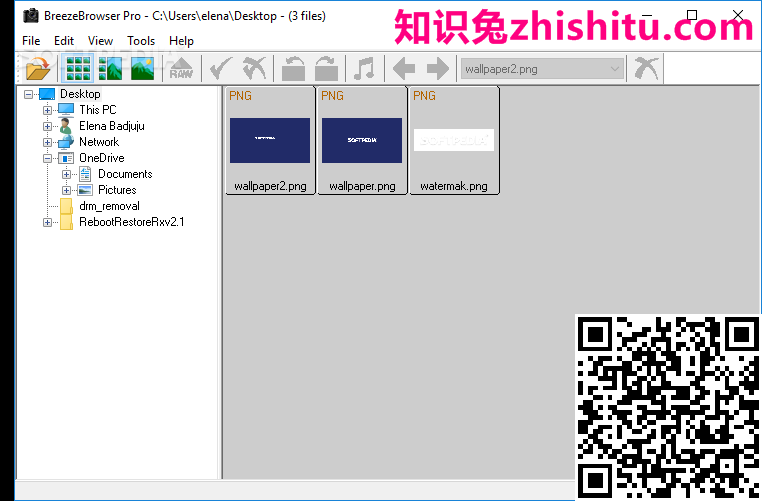Select the wallpaper.png thumbnail

tap(362, 140)
